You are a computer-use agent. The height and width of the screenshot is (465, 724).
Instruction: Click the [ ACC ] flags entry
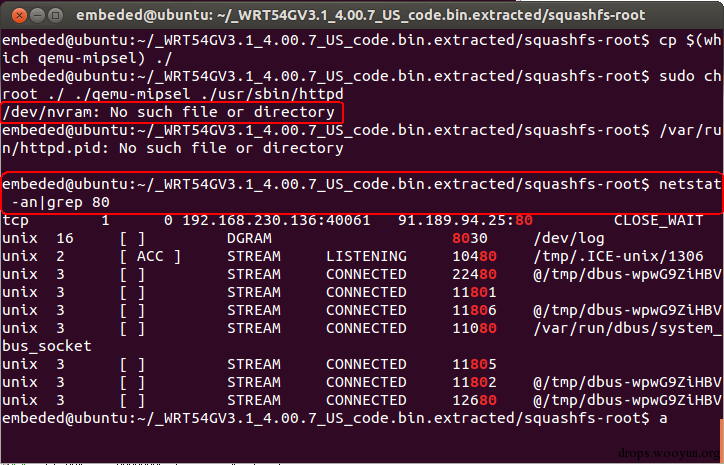(150, 256)
